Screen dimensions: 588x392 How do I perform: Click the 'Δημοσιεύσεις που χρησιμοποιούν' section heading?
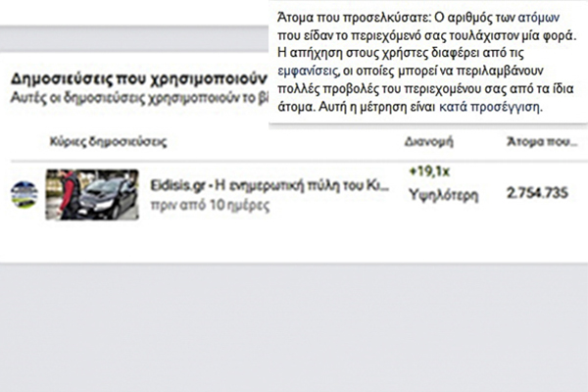[x=135, y=76]
